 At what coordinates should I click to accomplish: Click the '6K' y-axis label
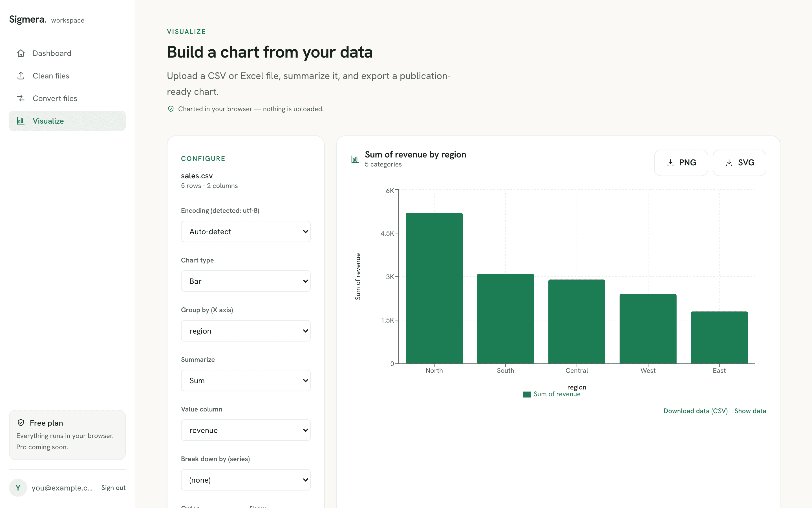tap(390, 191)
